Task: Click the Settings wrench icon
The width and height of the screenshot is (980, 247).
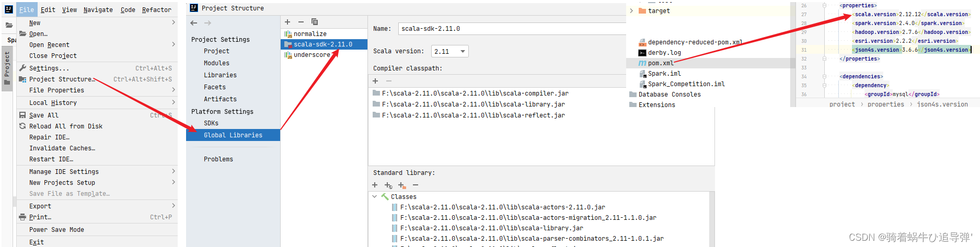Action: [22, 68]
